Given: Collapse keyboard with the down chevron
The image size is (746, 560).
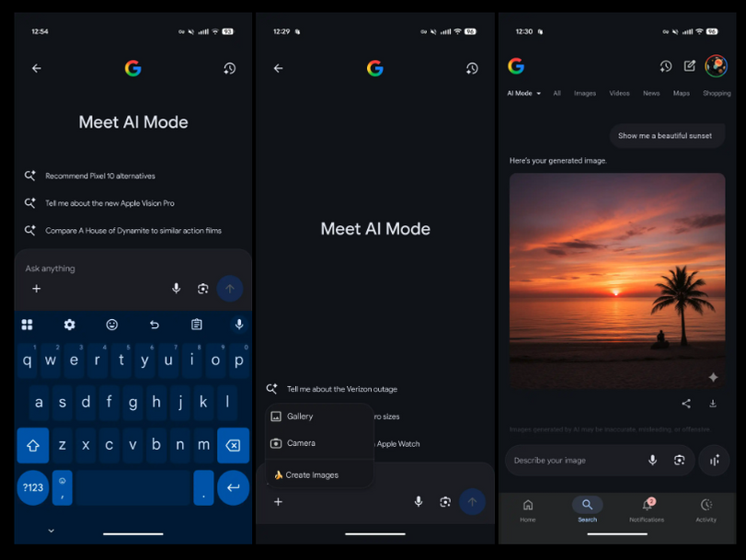Looking at the screenshot, I should (51, 531).
